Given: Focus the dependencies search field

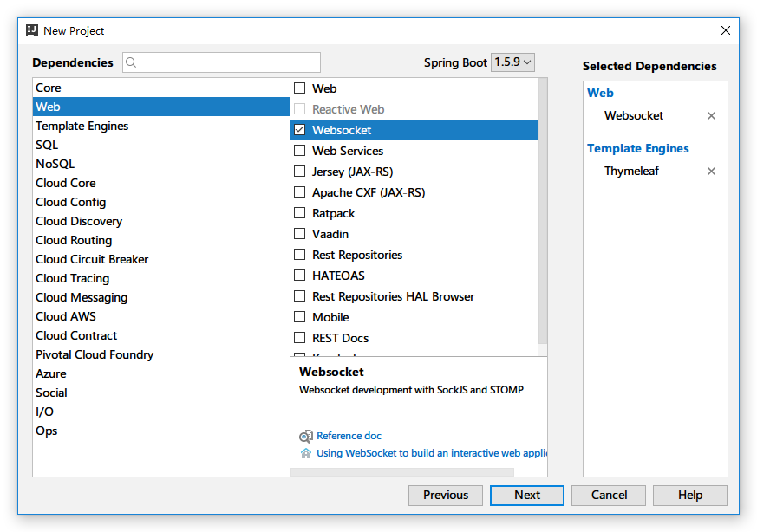Looking at the screenshot, I should 222,62.
